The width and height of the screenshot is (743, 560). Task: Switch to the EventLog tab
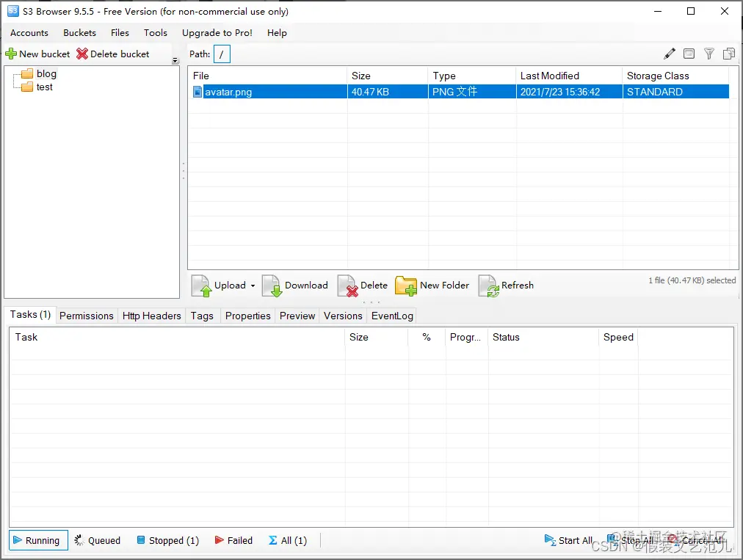click(392, 316)
